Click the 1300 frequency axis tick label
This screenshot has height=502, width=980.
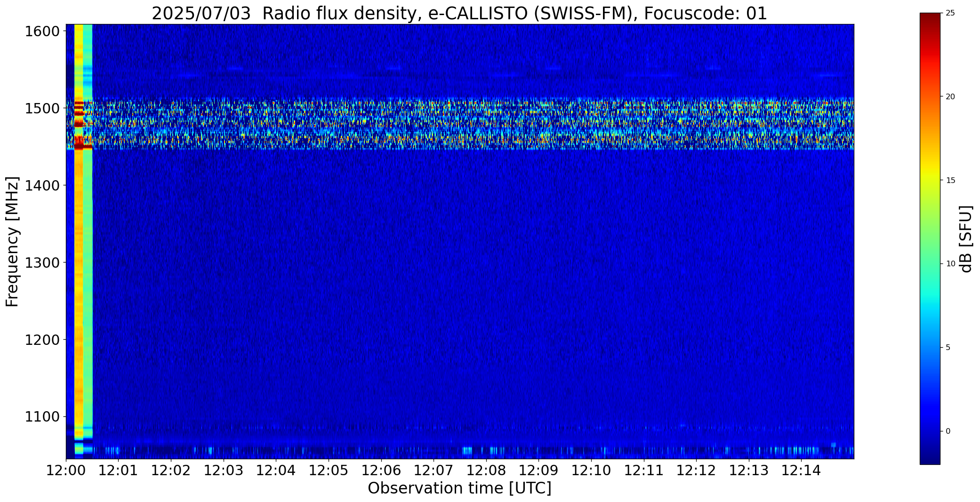(x=42, y=263)
